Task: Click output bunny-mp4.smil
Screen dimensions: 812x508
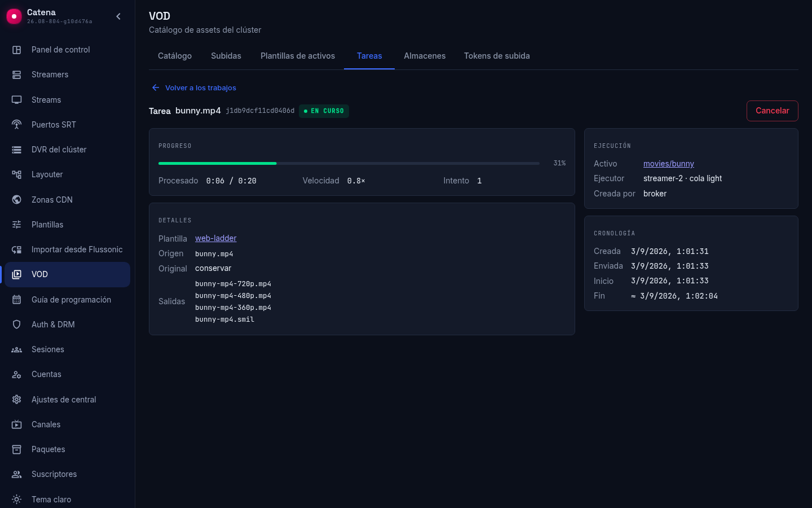Action: (224, 319)
